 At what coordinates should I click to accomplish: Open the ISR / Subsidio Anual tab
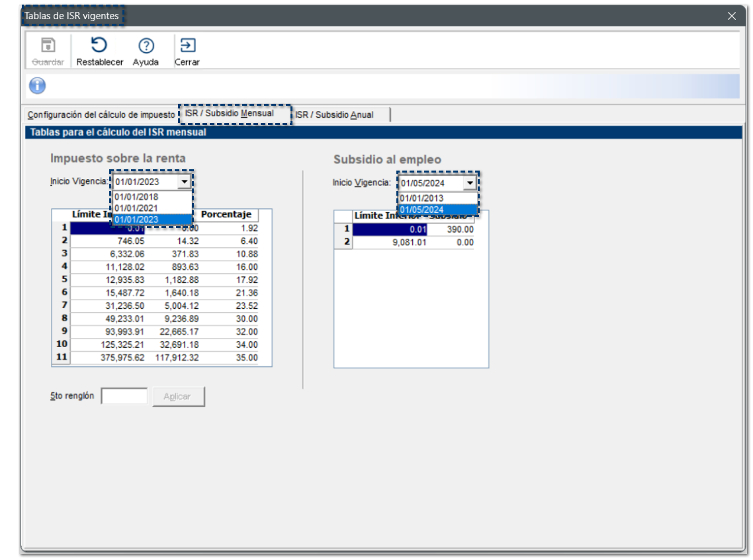coord(334,115)
